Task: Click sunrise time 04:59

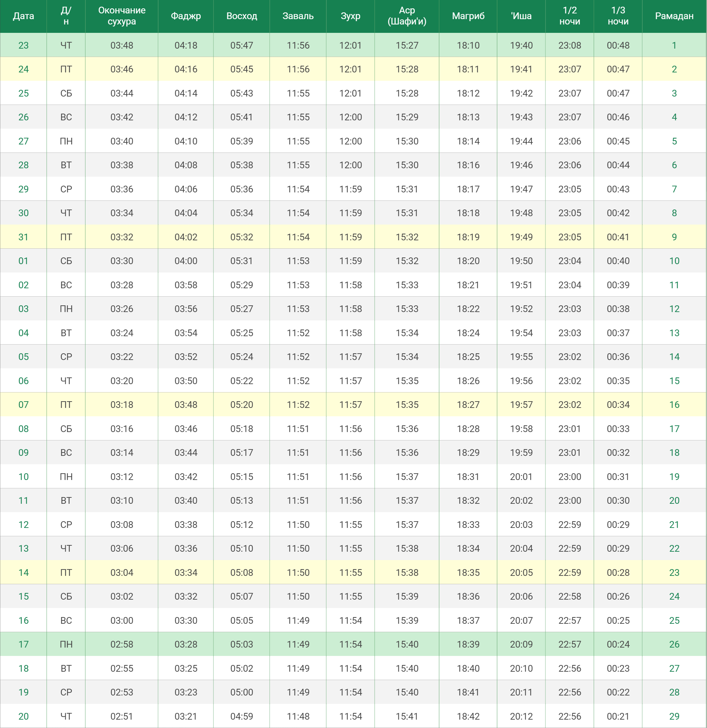Action: coord(241,716)
